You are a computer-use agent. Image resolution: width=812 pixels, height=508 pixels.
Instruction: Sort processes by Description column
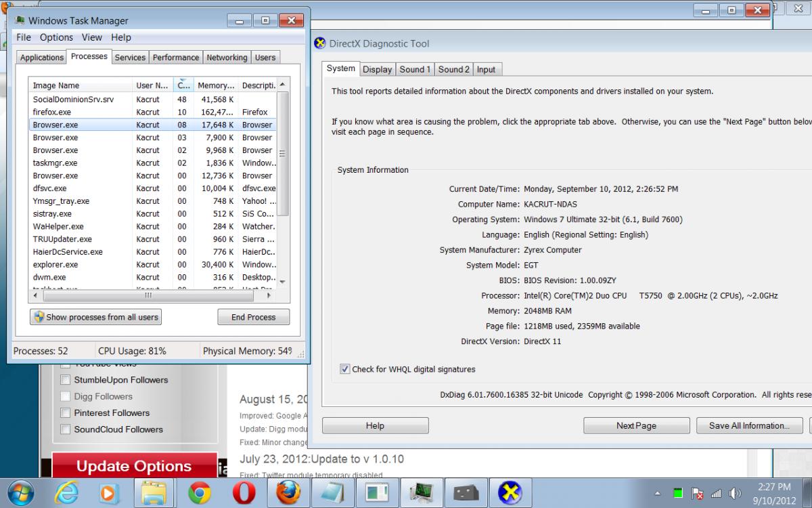click(258, 85)
